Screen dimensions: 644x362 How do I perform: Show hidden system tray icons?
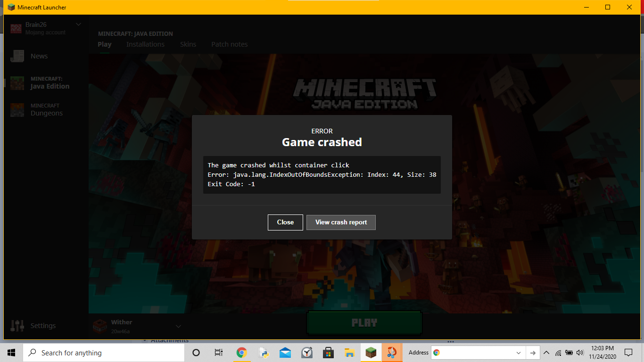click(x=546, y=353)
